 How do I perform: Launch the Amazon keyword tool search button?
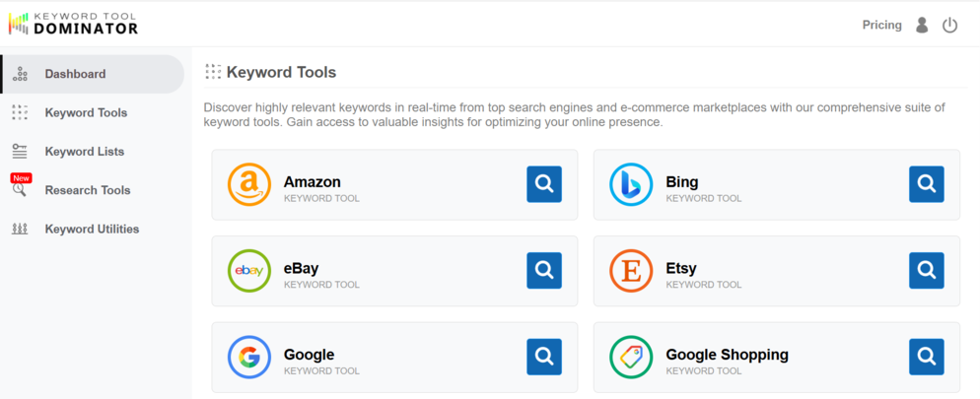click(544, 184)
